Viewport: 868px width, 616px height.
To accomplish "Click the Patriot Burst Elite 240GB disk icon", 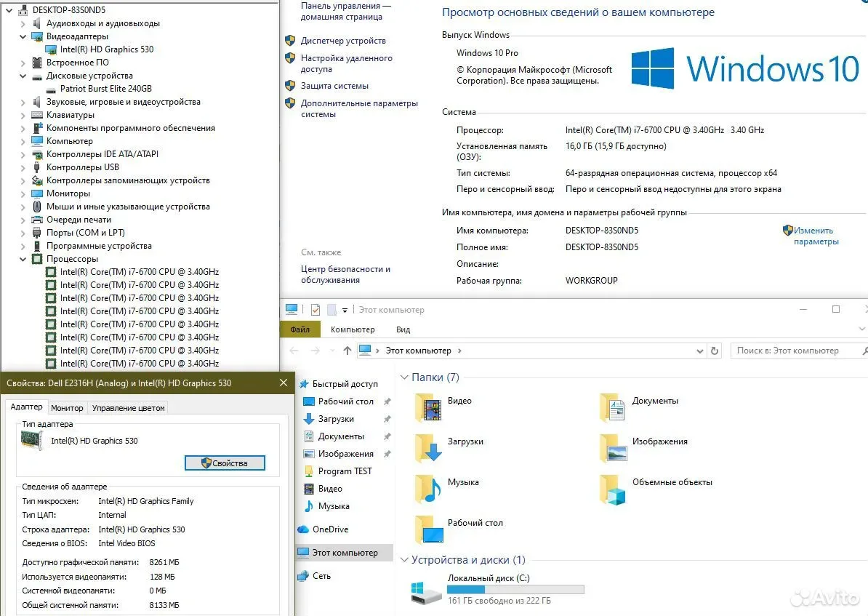I will point(51,89).
